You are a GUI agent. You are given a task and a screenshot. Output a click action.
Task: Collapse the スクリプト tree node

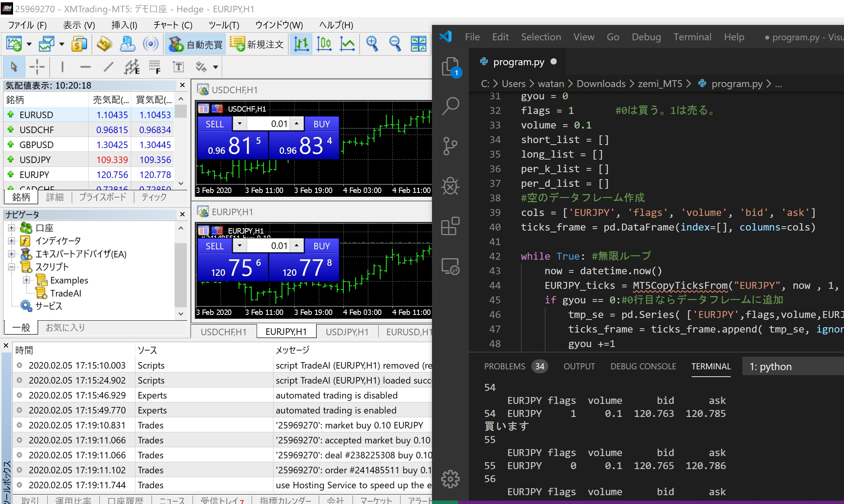[x=12, y=267]
